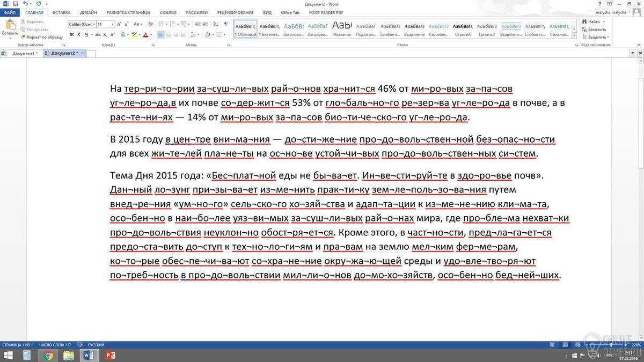Sort the text with the A-Z sort icon
The width and height of the screenshot is (644, 362).
pos(216,24)
